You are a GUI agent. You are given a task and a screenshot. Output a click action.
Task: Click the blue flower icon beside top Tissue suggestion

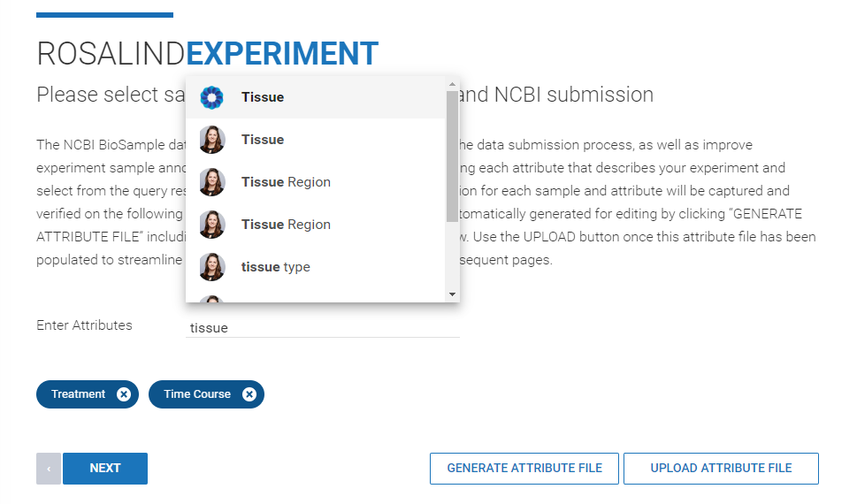coord(212,97)
